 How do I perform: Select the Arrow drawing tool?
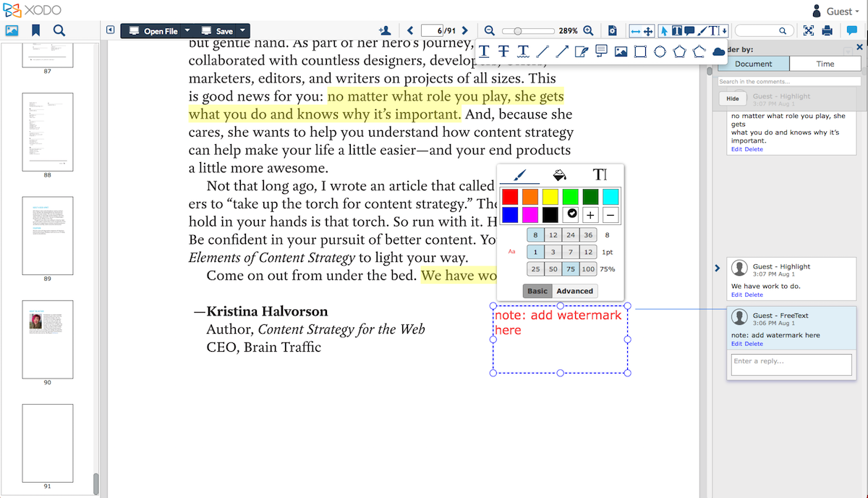[x=561, y=51]
